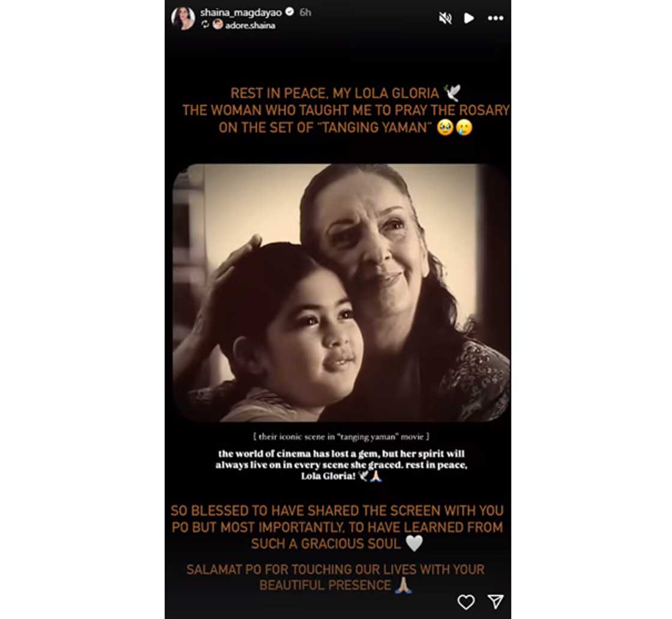The image size is (672, 619).
Task: Click the crying emojis after Tanging Yaman
Action: click(454, 127)
